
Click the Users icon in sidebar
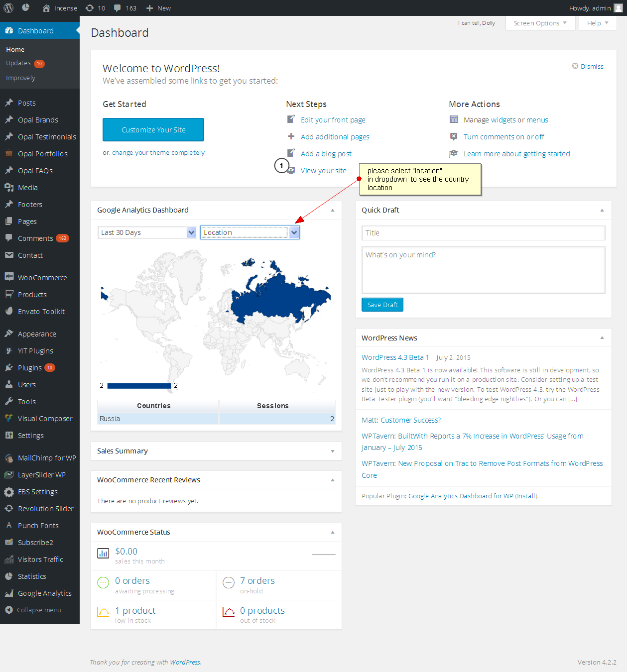click(x=9, y=384)
